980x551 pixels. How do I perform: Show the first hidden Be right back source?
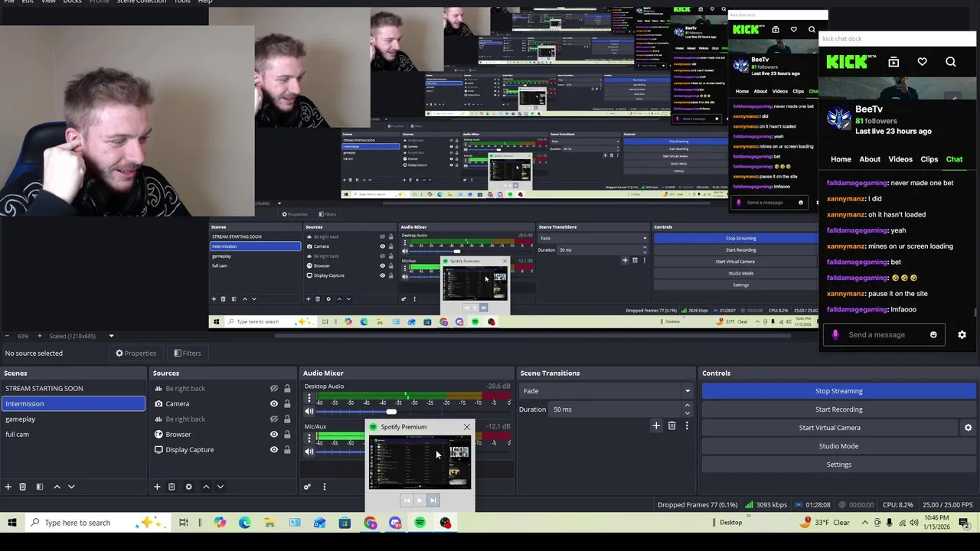pyautogui.click(x=273, y=388)
